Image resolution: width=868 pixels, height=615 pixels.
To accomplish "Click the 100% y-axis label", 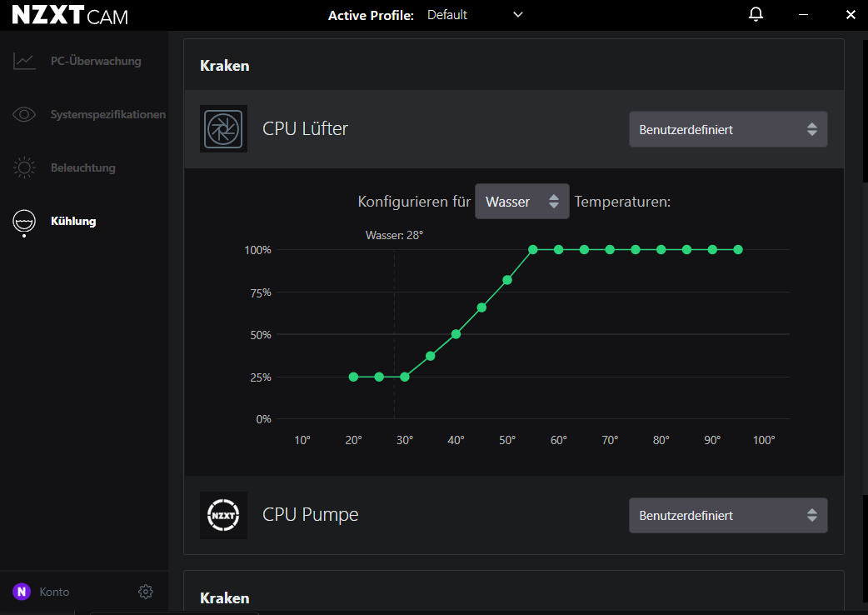I will 258,250.
